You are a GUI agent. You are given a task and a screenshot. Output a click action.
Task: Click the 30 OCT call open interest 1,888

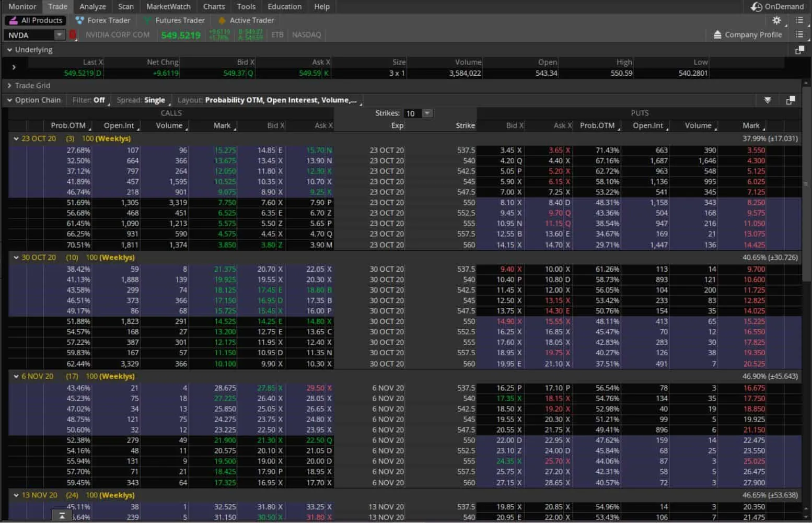[130, 280]
